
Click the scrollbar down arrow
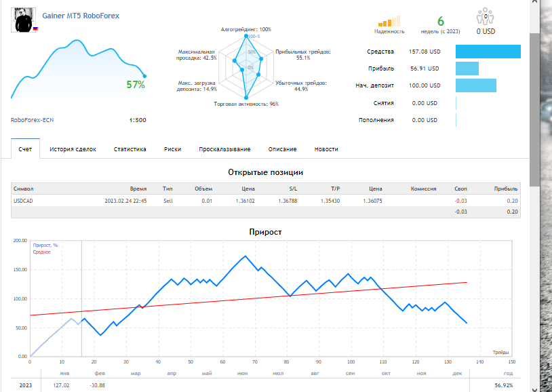[534, 389]
